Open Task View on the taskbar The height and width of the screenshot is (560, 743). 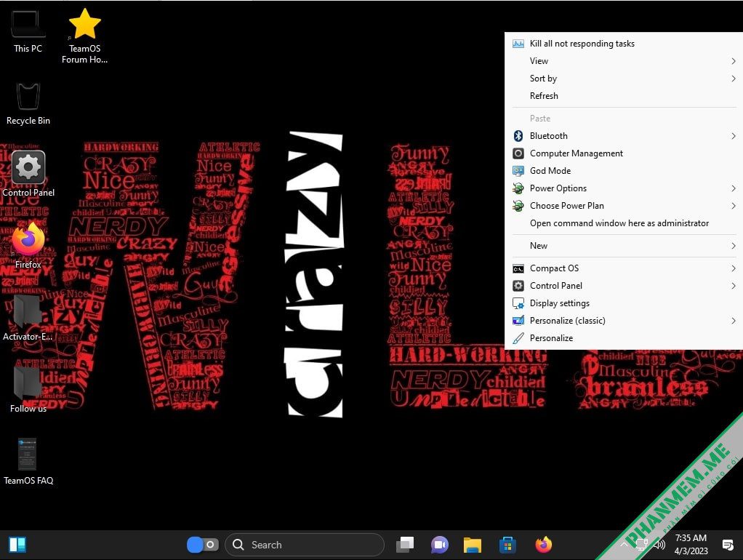point(405,545)
